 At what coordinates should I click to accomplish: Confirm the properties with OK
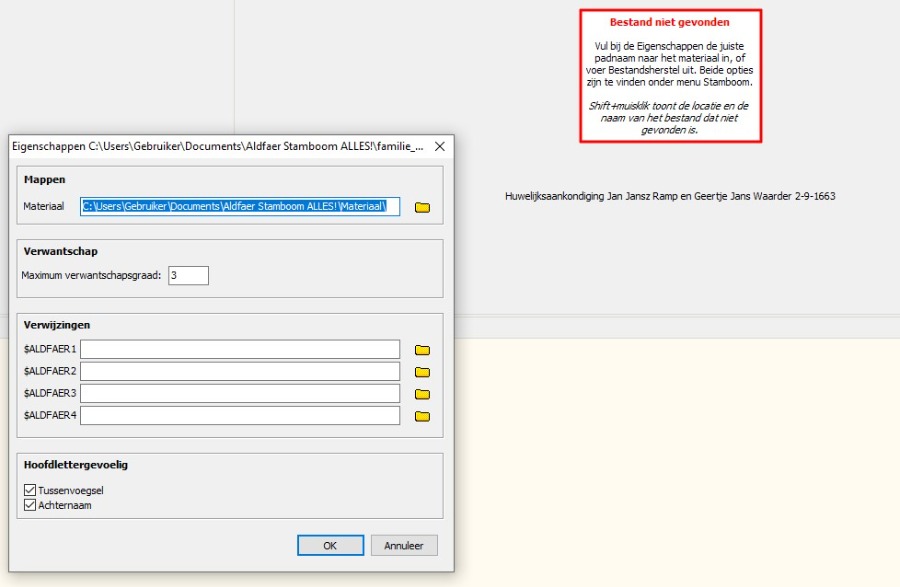coord(330,546)
